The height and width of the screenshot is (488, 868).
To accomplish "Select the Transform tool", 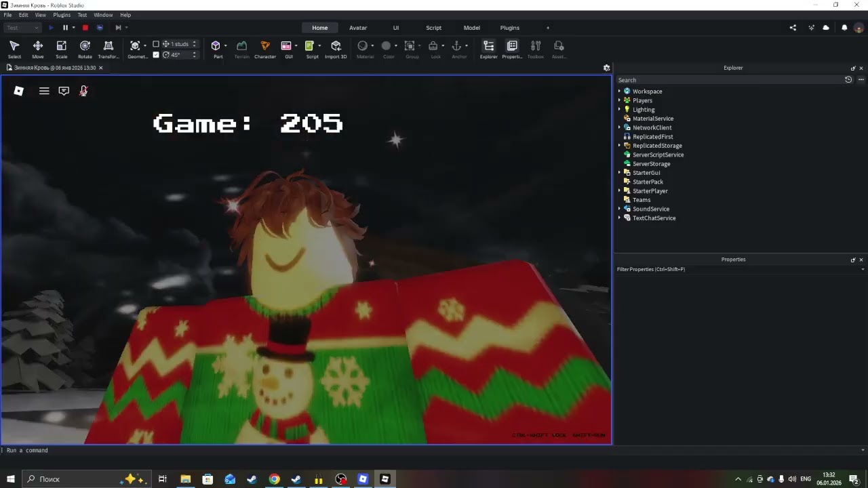I will tap(108, 49).
